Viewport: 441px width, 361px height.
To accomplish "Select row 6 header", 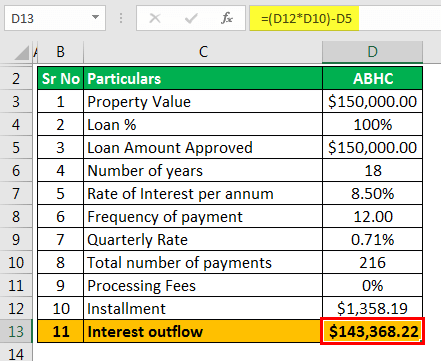I will click(16, 170).
